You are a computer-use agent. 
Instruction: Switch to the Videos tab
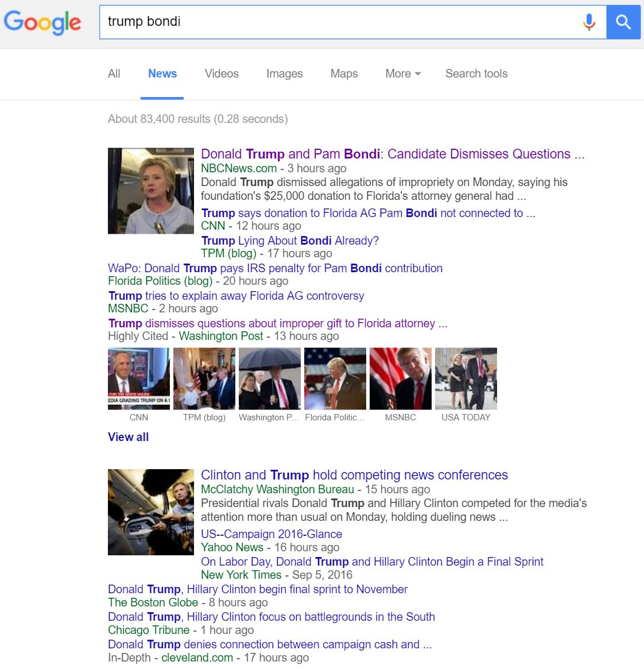point(222,74)
